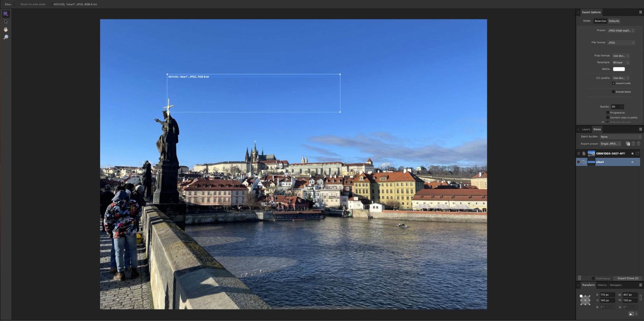Screen dimensions: 644x321
Task: Click the alignment icon below Transform fields
Action: [631, 314]
